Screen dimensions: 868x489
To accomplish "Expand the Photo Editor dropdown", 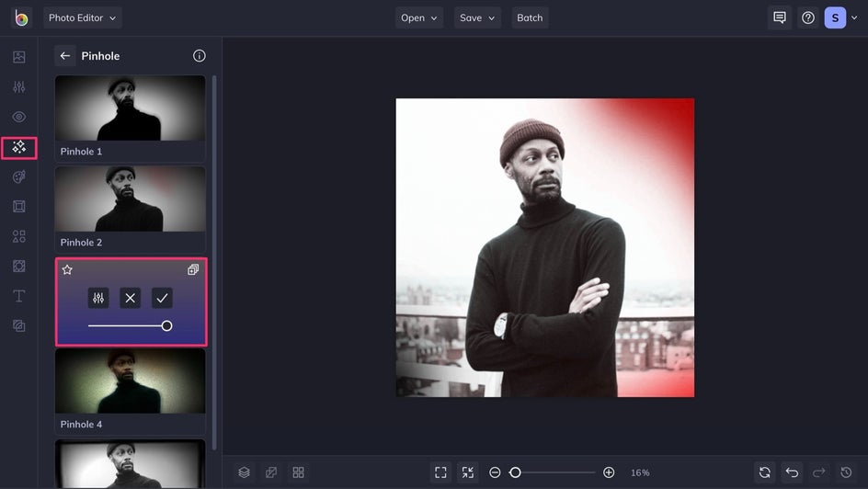I will coord(83,17).
